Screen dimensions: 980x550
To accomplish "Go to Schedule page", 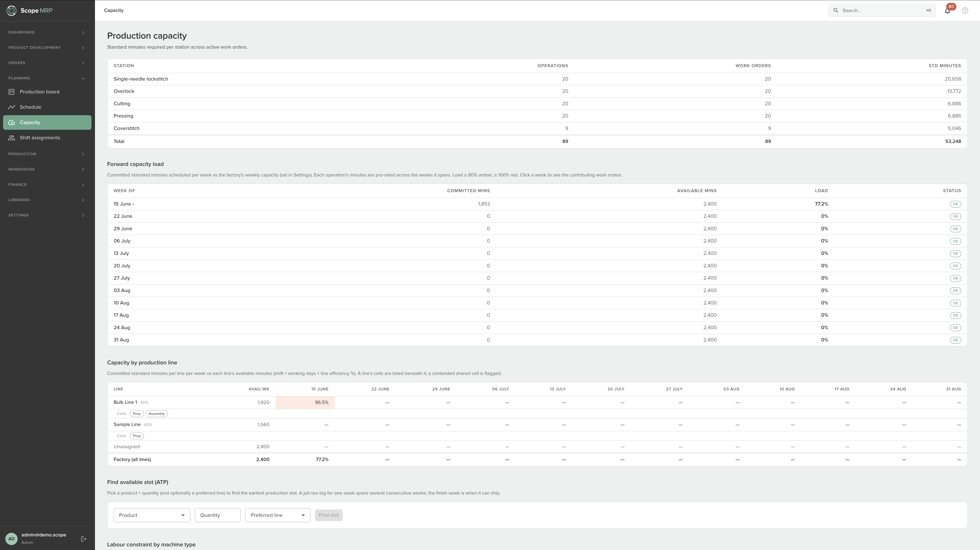I will tap(47, 107).
